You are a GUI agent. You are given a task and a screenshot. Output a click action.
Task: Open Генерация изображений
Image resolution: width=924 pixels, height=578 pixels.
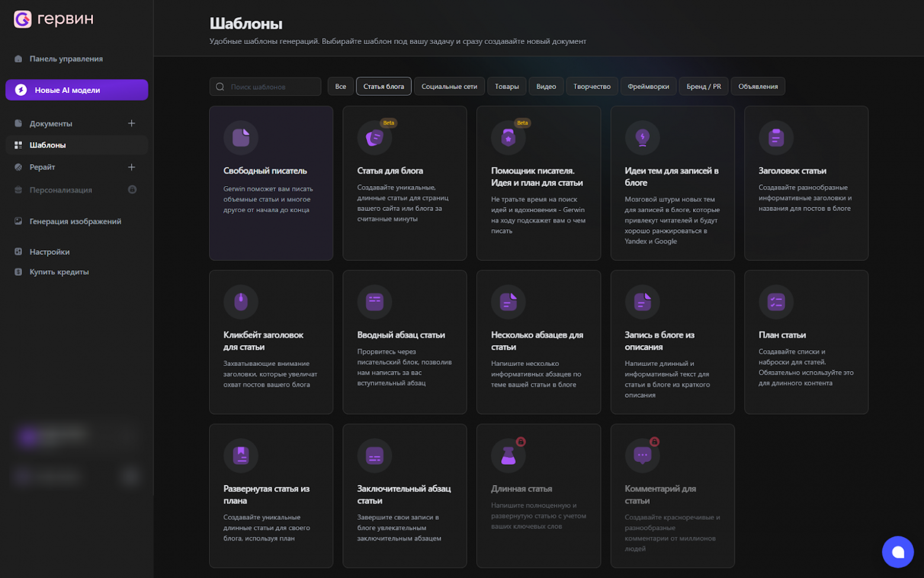point(75,221)
